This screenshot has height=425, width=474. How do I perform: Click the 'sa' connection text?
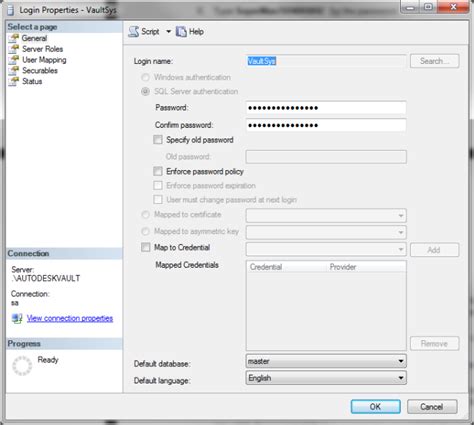15,303
